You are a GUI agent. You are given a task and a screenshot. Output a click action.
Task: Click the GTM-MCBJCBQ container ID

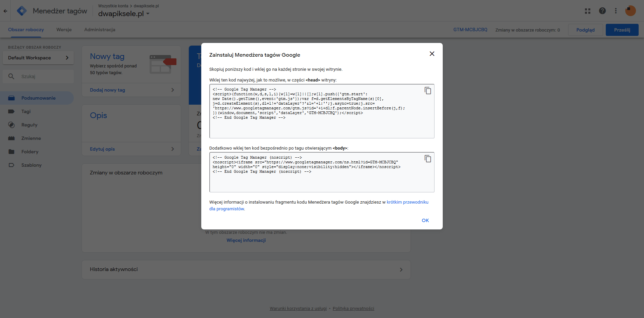[470, 30]
